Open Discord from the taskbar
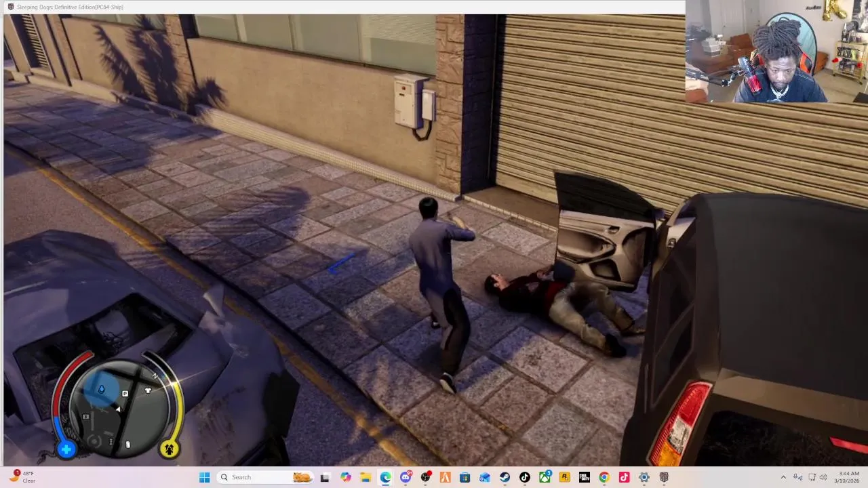Viewport: 868px width, 488px height. click(406, 477)
